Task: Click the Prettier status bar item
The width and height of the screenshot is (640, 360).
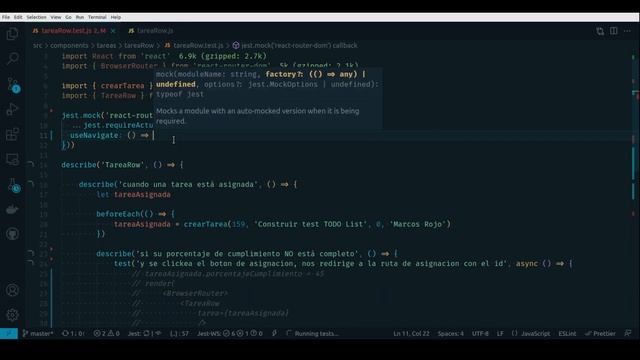Action: point(600,333)
